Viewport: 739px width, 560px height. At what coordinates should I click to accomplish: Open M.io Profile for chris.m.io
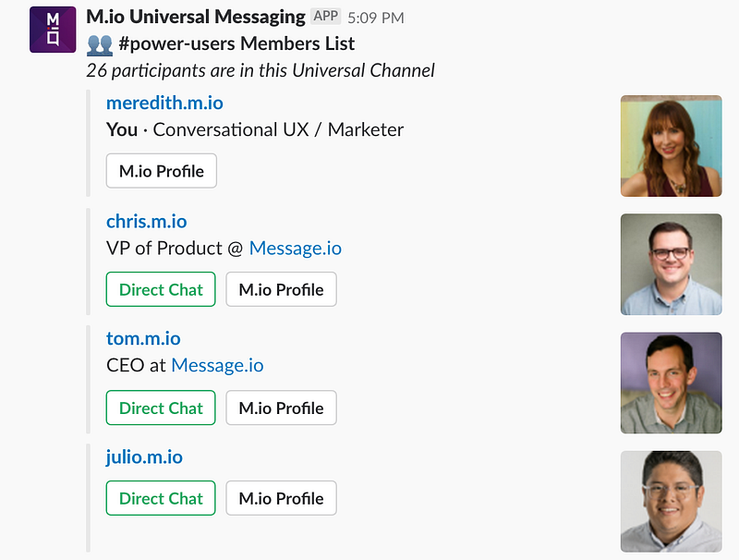click(x=281, y=289)
